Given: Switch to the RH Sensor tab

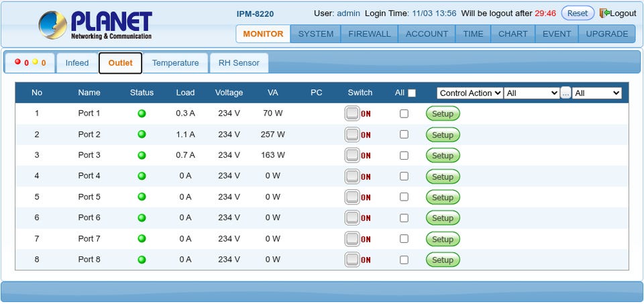Looking at the screenshot, I should click(x=239, y=63).
